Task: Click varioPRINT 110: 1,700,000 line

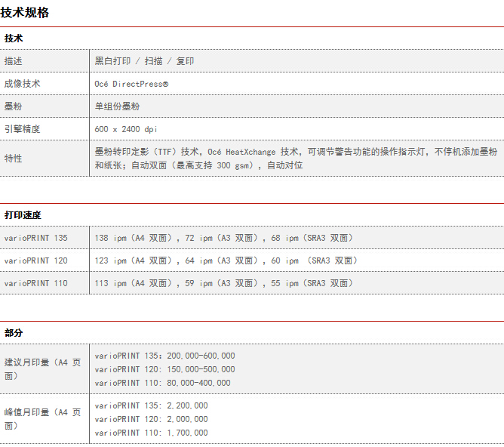Action: pos(152,433)
